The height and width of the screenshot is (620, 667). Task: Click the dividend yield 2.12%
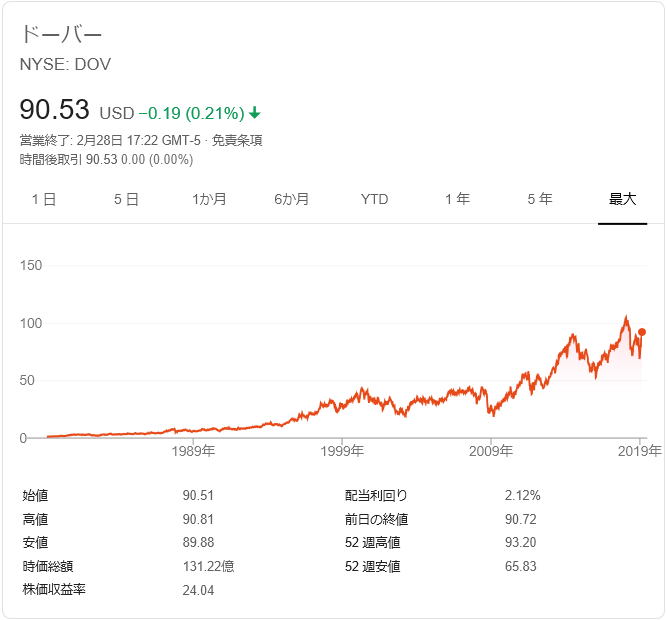tap(523, 496)
